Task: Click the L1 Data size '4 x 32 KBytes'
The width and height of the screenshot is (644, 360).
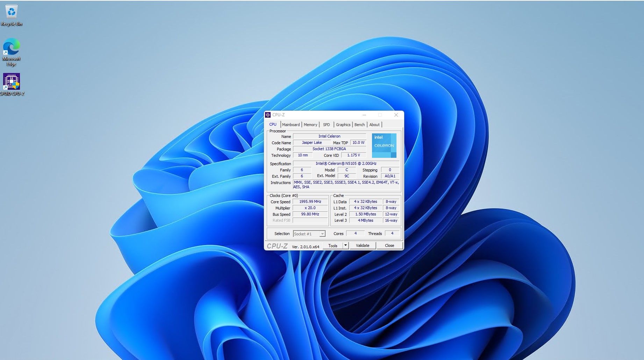Action: (366, 201)
